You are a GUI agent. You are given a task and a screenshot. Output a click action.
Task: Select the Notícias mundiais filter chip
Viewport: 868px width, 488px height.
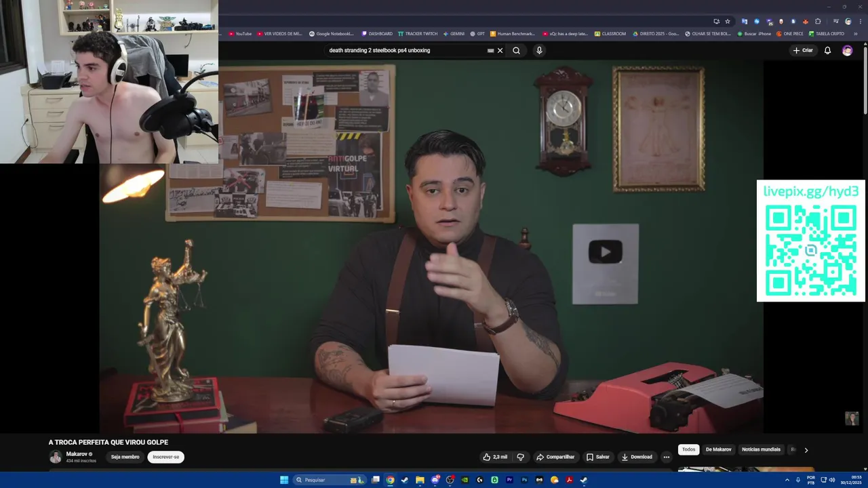point(761,449)
